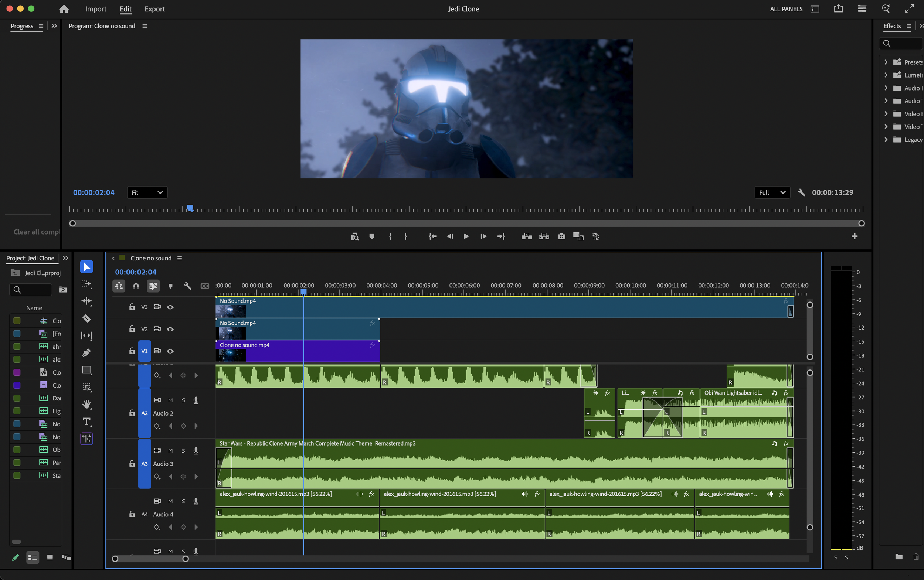
Task: Open the Full playback resolution dropdown
Action: click(772, 192)
